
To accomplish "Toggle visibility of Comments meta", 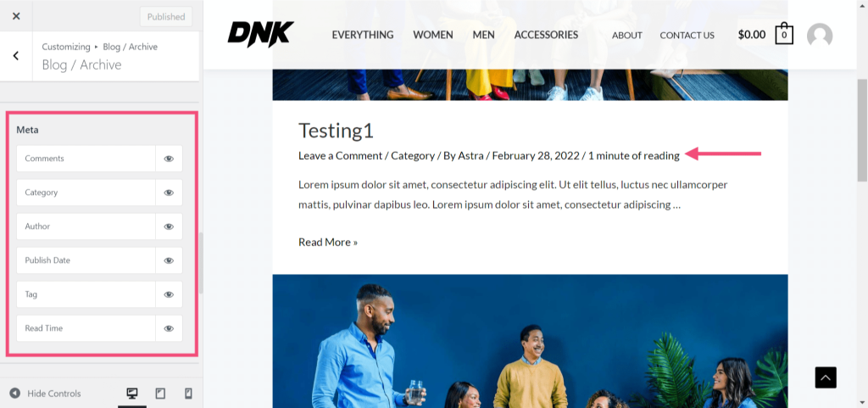I will pyautogui.click(x=169, y=159).
